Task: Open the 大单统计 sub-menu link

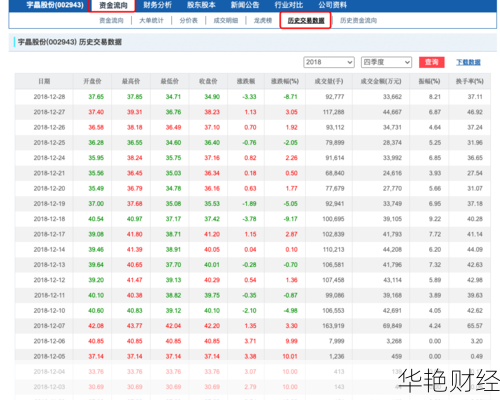Action: pyautogui.click(x=151, y=21)
